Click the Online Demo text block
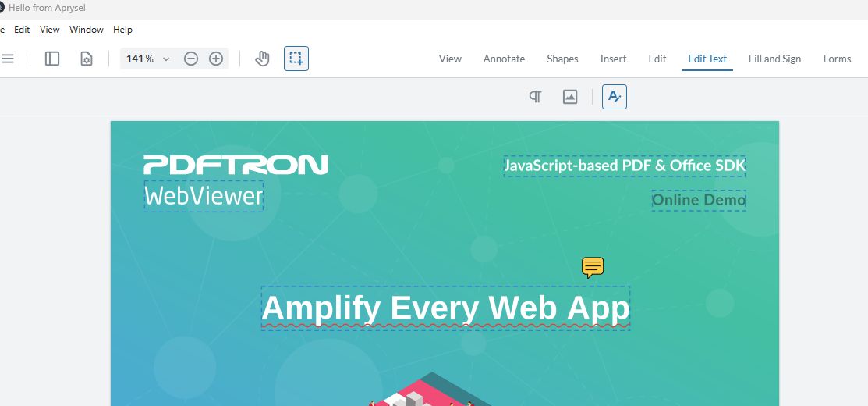 pos(699,200)
